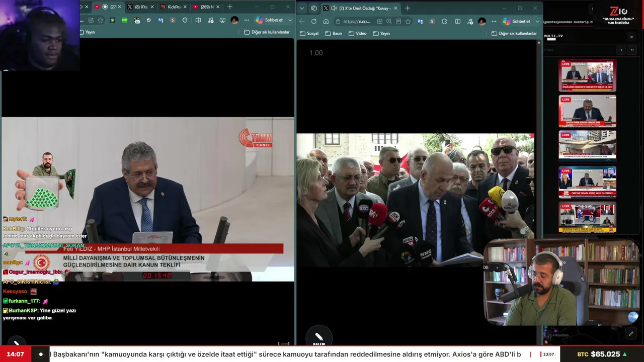Open the "(8) X'te" tab in left browser
Screen dimensions: 644x362
pyautogui.click(x=139, y=7)
